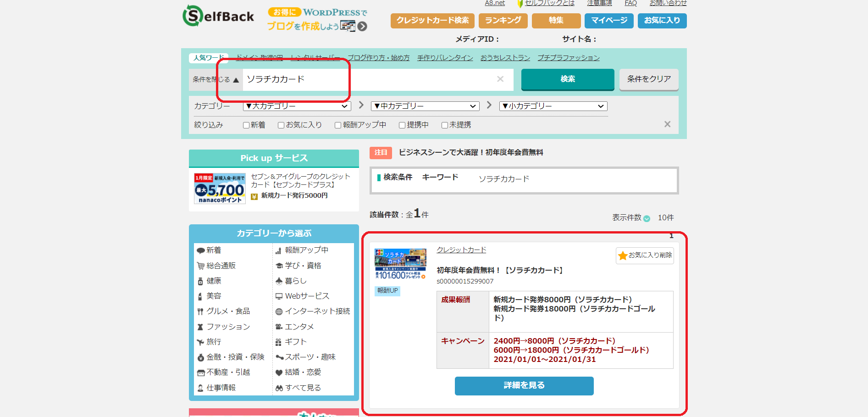
Task: Open the クレジットカード検索 nav tab
Action: pyautogui.click(x=432, y=21)
